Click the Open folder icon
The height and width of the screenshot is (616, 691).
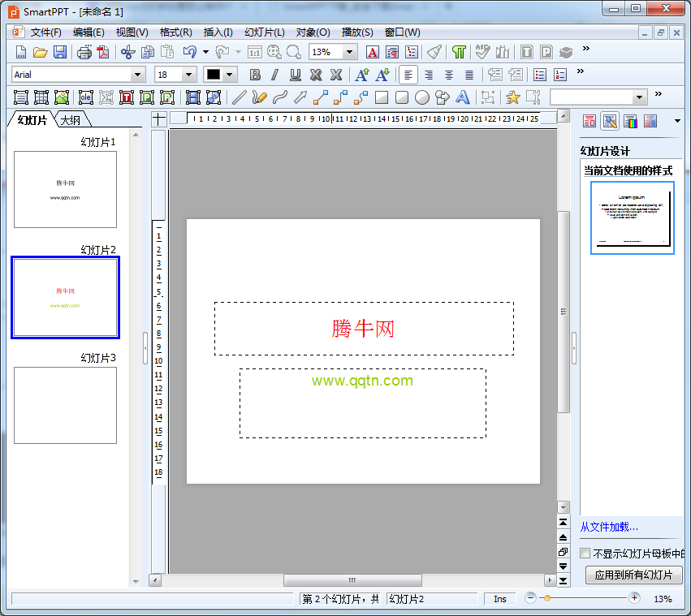[40, 52]
